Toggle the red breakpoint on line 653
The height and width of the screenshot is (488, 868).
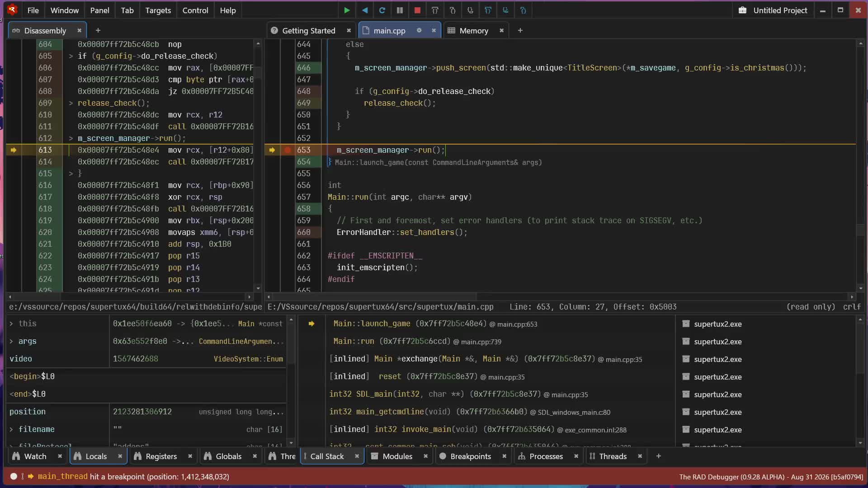pyautogui.click(x=288, y=150)
